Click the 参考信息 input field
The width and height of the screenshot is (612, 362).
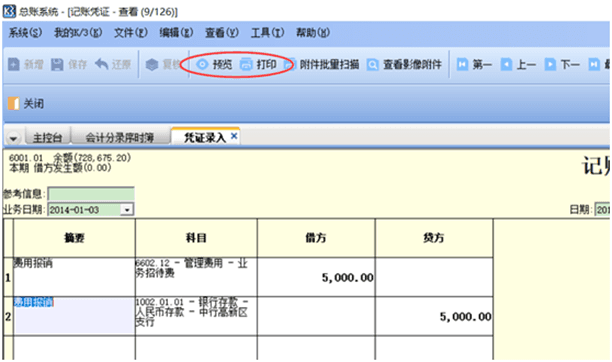tap(91, 194)
